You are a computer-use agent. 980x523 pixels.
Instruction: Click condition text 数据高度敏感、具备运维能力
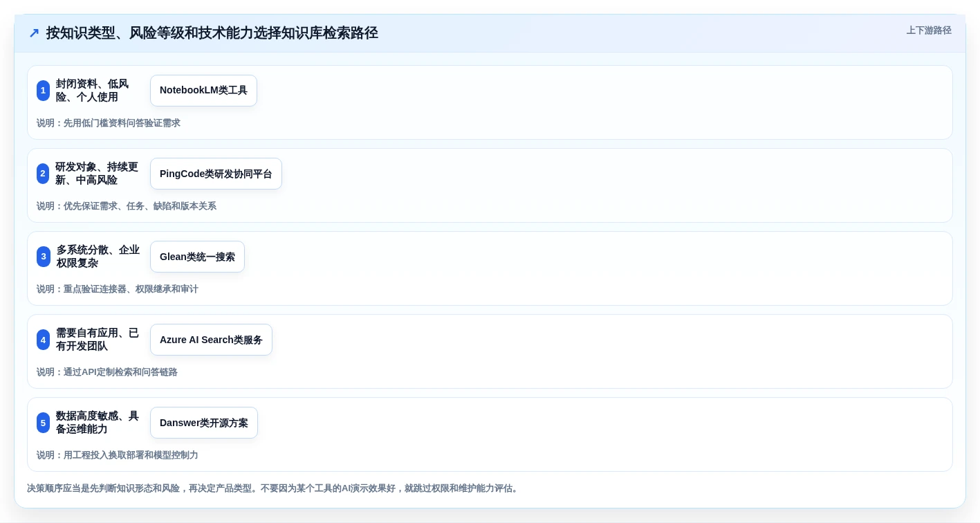click(x=98, y=423)
